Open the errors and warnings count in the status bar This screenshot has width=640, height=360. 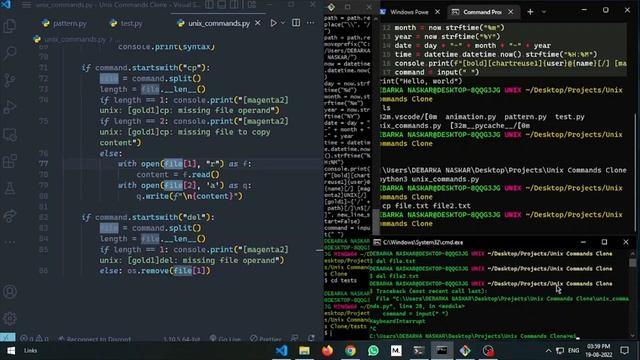(x=34, y=339)
